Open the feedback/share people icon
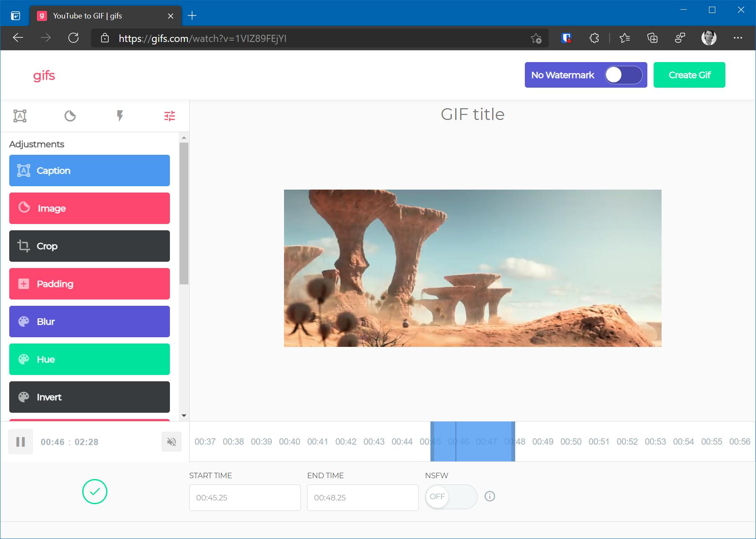This screenshot has width=756, height=539. coord(680,38)
